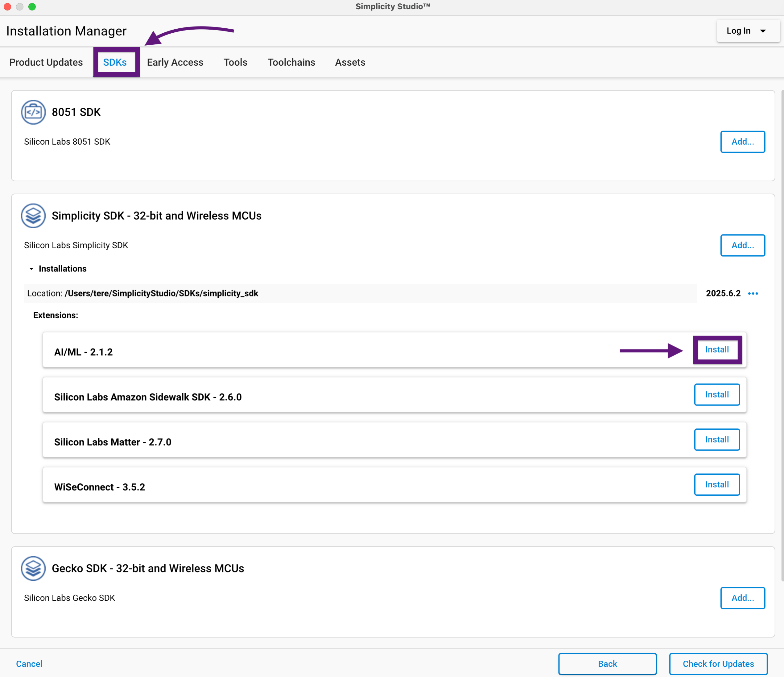Click Add for the Simplicity SDK

click(743, 246)
